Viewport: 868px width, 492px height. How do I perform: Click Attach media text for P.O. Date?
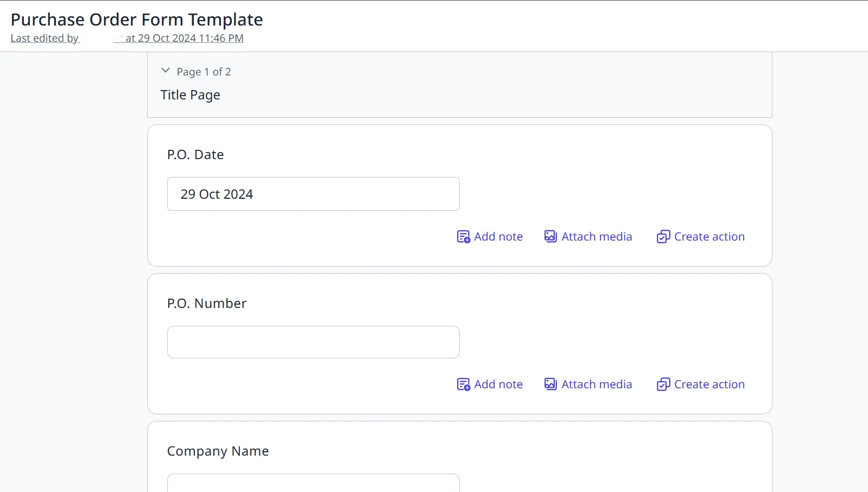coord(597,237)
